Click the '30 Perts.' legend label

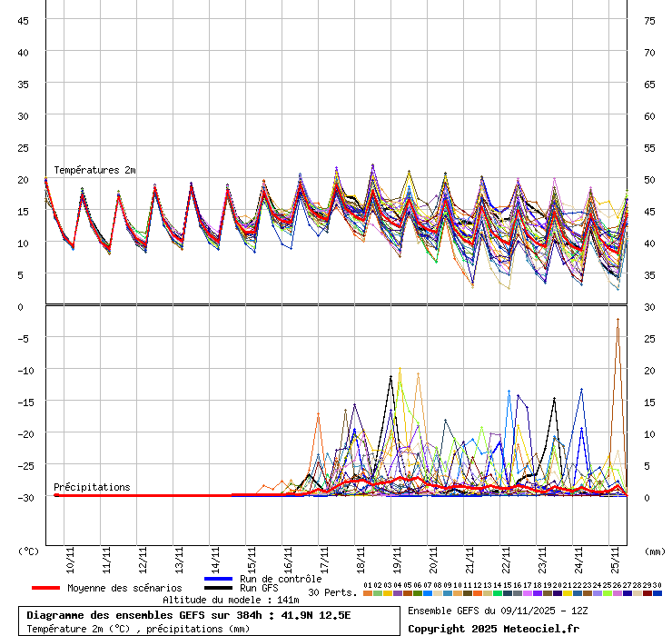tap(331, 592)
